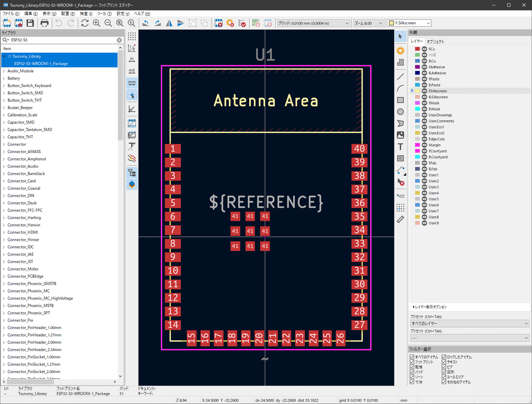Save the footprint with the floppy disk icon

click(x=30, y=23)
